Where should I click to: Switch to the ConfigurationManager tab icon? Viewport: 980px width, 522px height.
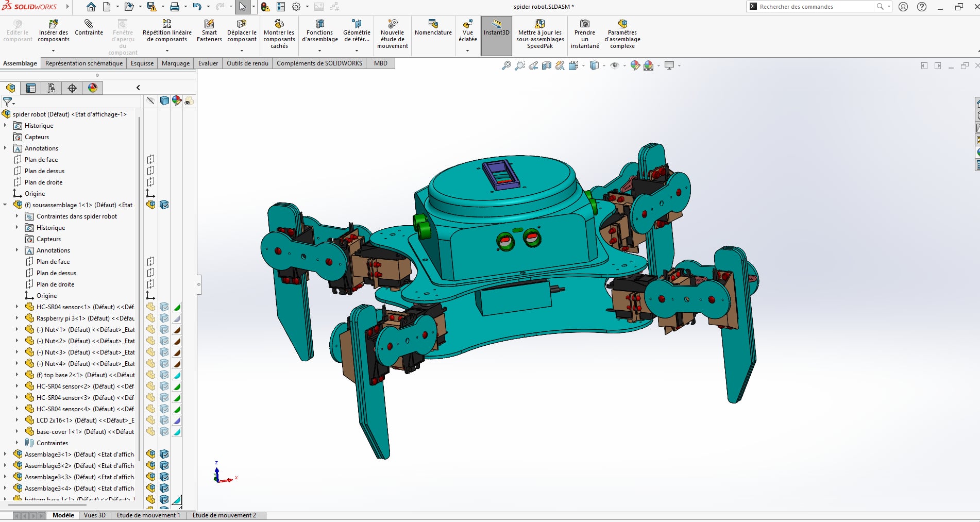(52, 88)
